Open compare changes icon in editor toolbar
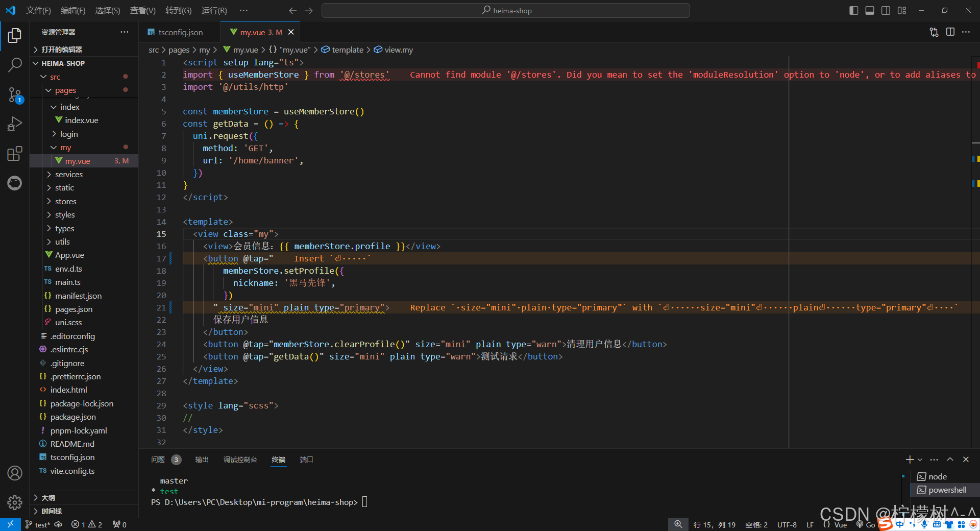The width and height of the screenshot is (980, 531). [x=934, y=32]
